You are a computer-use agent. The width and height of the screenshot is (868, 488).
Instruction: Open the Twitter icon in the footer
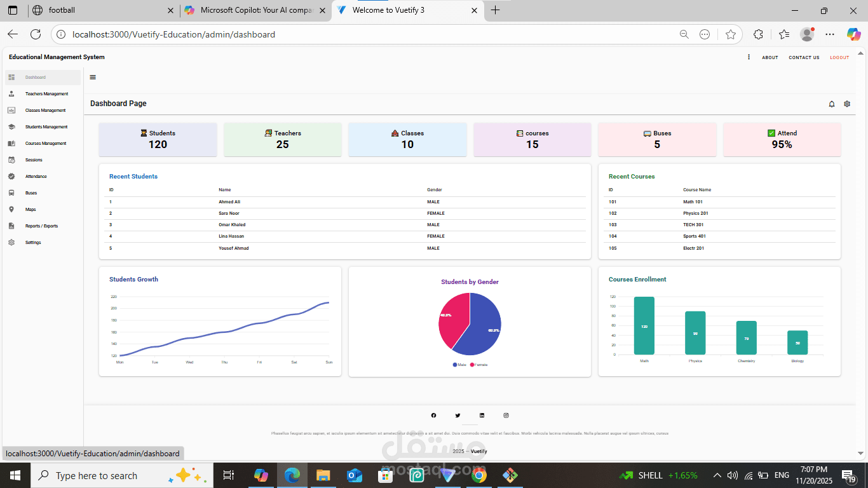coord(458,416)
